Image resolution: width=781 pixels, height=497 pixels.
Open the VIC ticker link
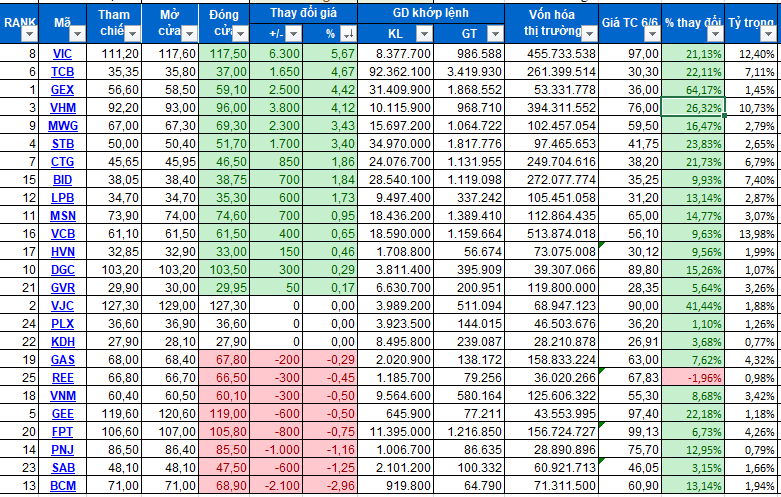62,54
